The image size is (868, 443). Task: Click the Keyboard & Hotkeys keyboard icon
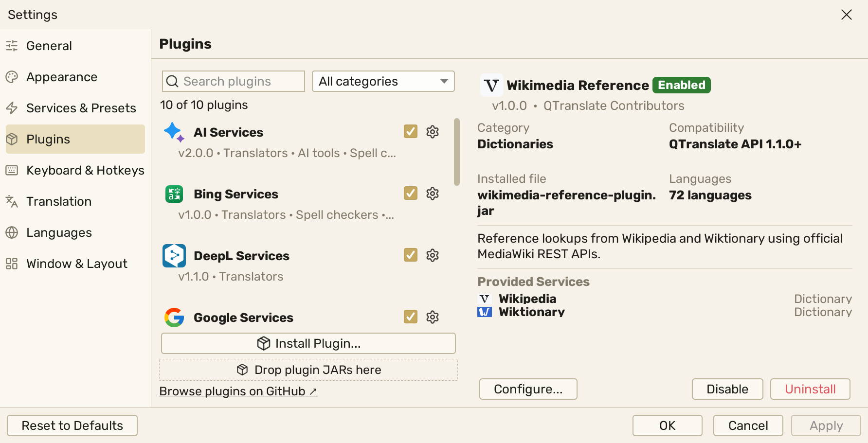click(12, 170)
